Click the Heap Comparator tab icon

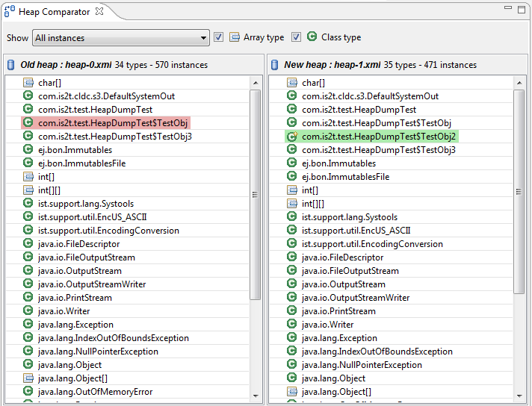(x=9, y=12)
